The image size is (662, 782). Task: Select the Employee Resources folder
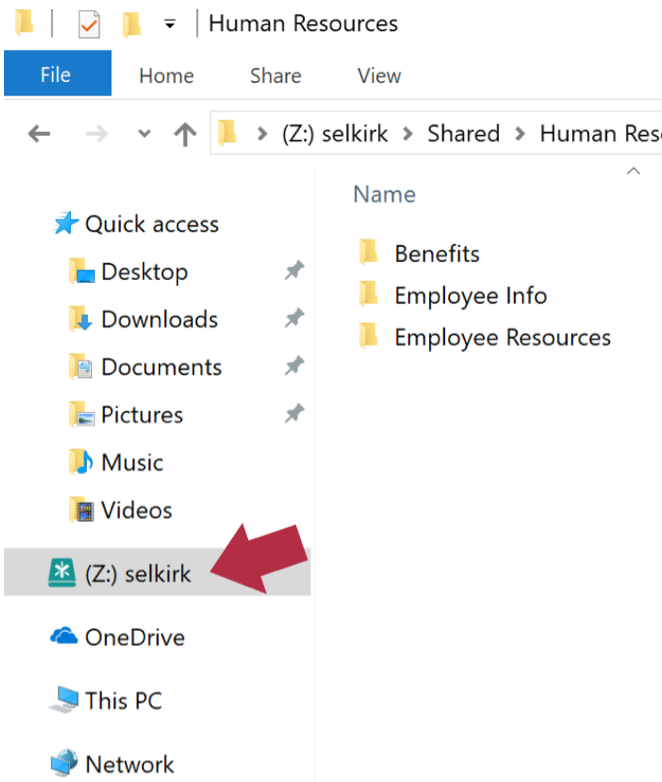[502, 337]
